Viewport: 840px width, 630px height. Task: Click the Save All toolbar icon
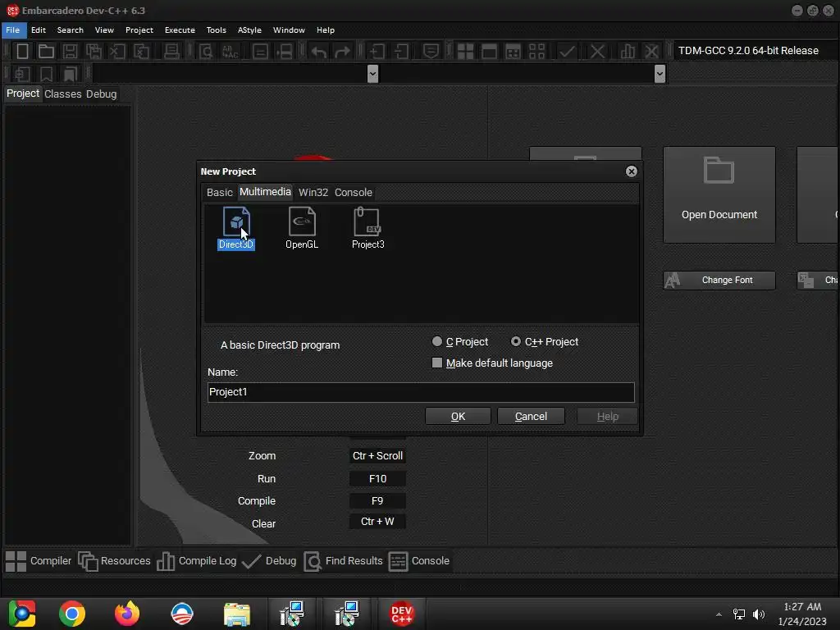point(94,52)
